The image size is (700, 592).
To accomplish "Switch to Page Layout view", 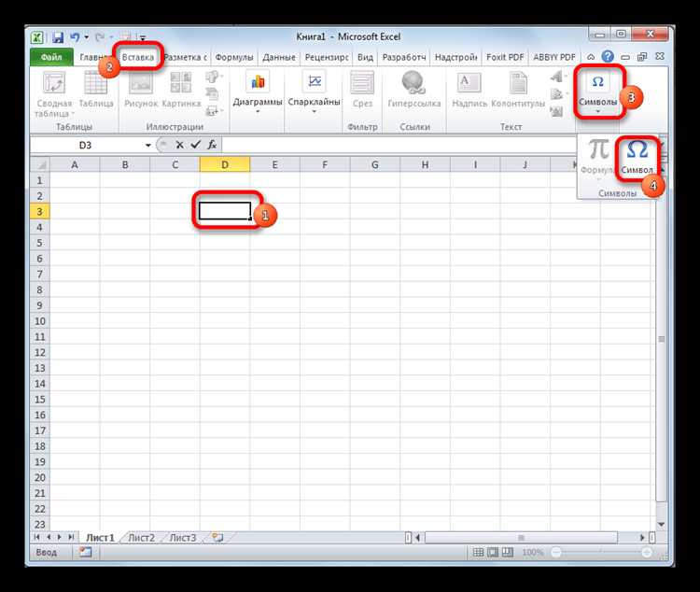I will pyautogui.click(x=493, y=552).
